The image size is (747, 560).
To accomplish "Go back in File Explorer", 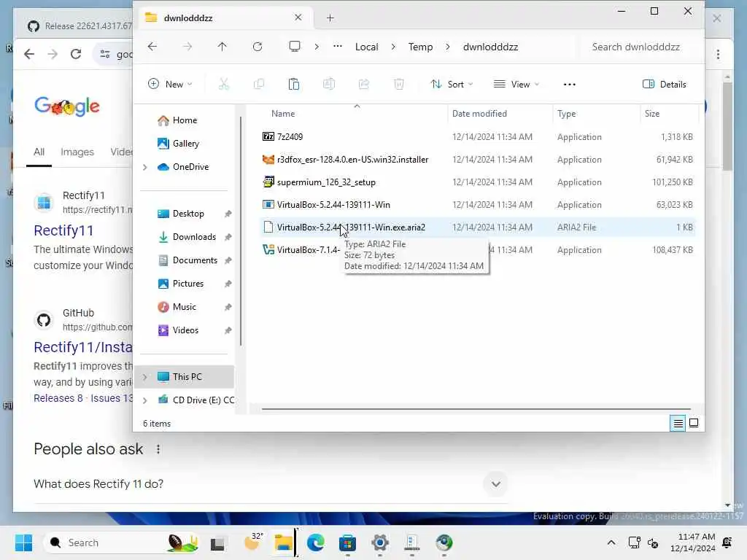I will pos(152,47).
